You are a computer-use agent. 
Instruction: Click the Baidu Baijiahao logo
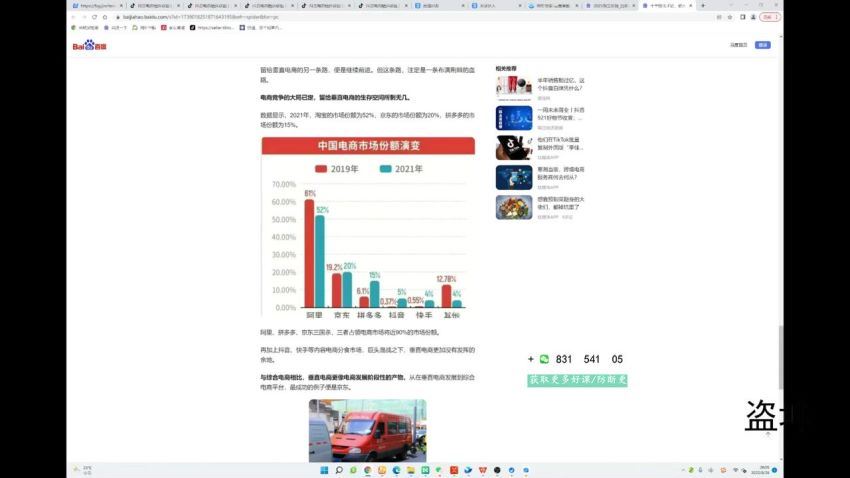point(89,46)
